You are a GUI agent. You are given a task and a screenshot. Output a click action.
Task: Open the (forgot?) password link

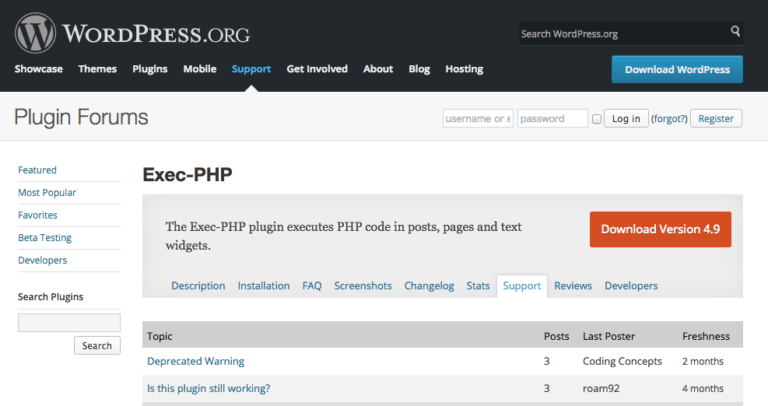669,119
